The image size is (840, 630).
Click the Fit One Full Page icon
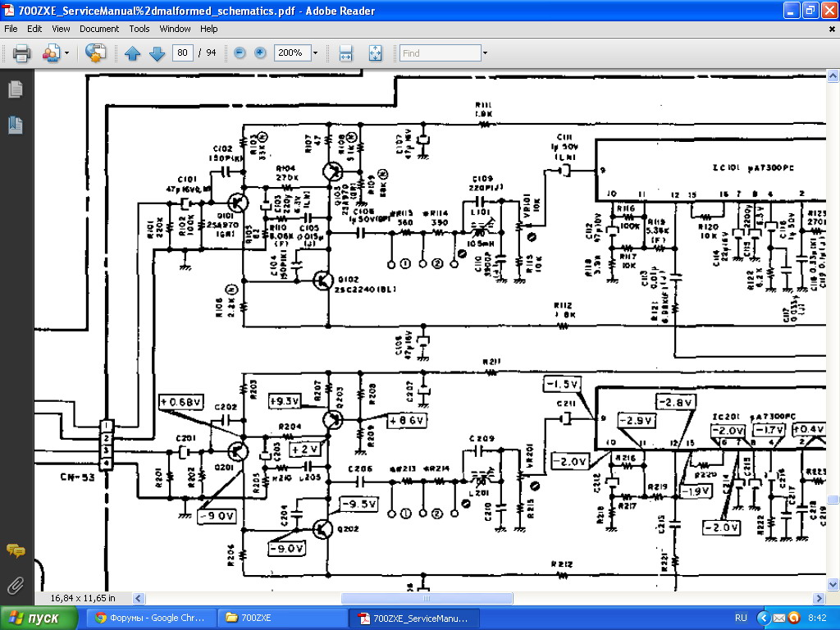(375, 53)
